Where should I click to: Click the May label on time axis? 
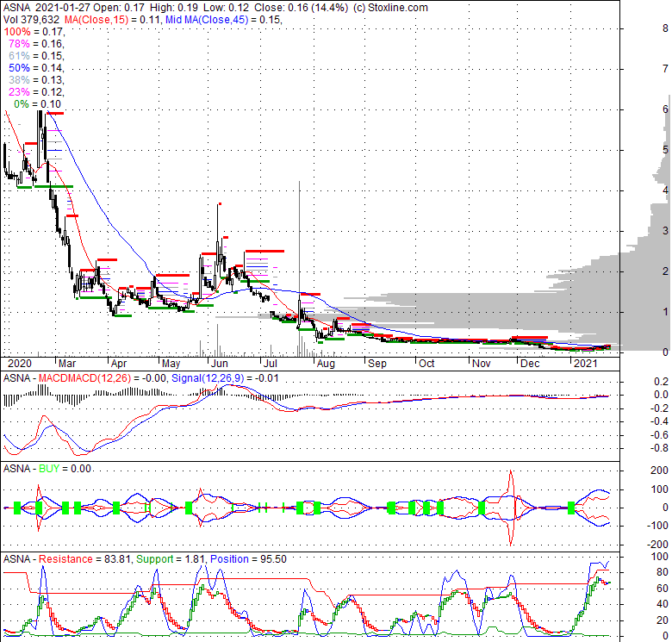171,364
